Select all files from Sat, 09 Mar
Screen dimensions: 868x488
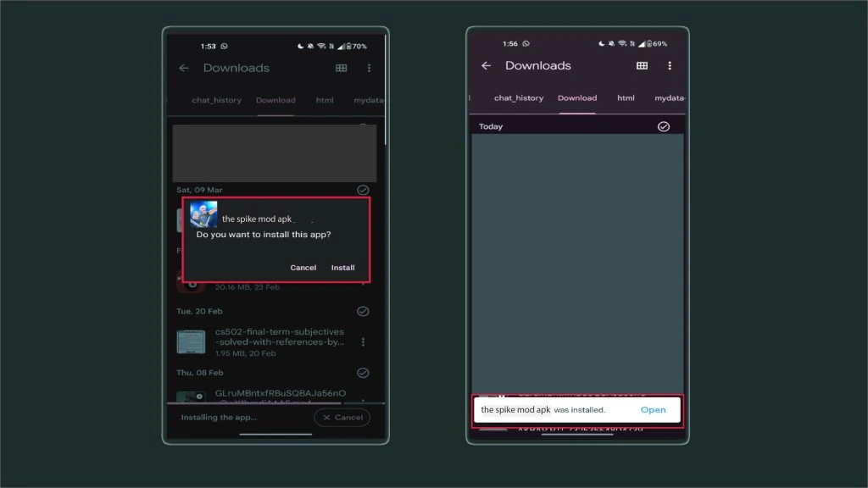[363, 190]
